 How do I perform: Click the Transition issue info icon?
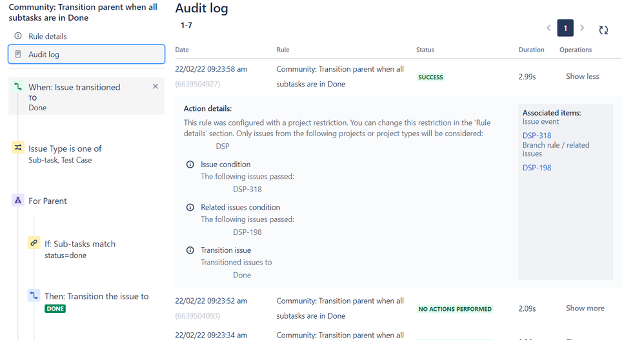click(x=190, y=250)
